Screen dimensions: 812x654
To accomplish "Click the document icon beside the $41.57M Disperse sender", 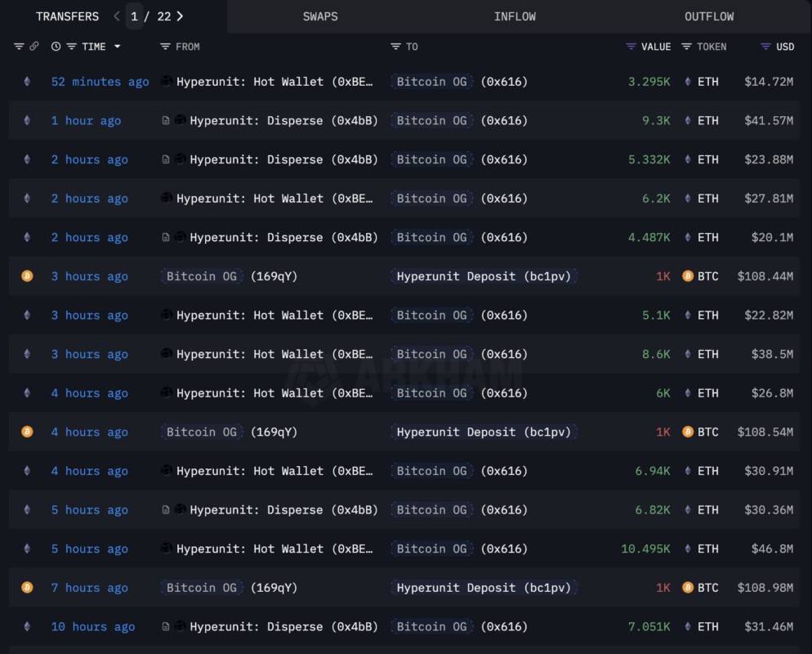I will point(166,121).
